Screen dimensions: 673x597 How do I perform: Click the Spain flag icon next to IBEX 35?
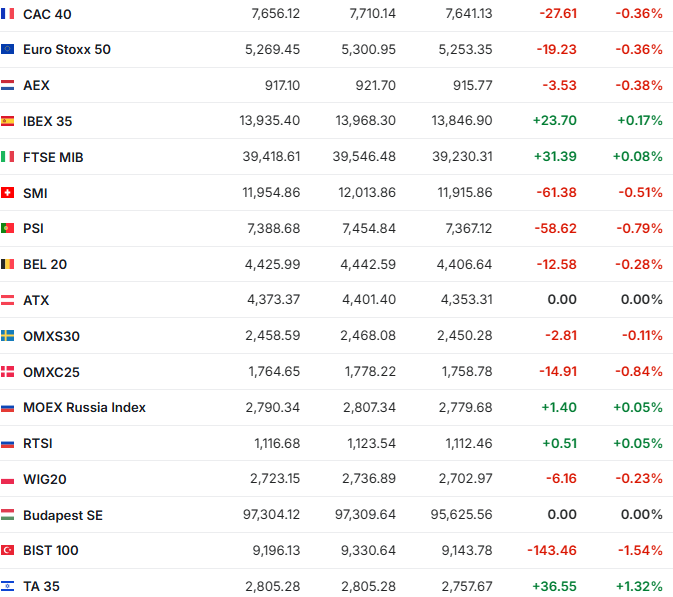(8, 121)
